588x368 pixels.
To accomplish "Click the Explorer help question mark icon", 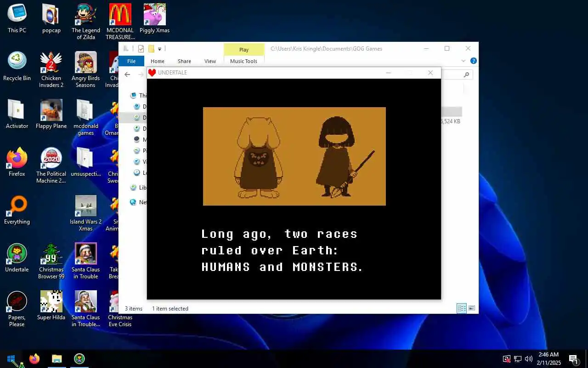I will tap(473, 61).
